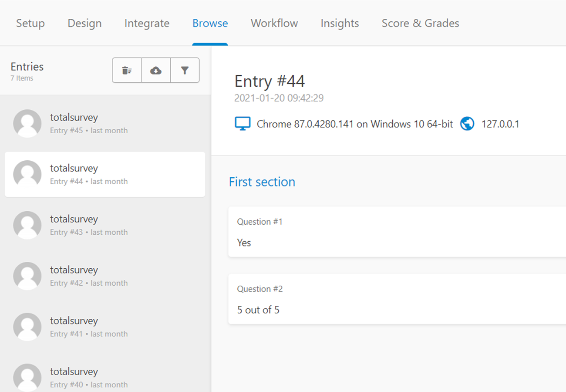566x392 pixels.
Task: Click the 7 Items count
Action: click(x=22, y=78)
